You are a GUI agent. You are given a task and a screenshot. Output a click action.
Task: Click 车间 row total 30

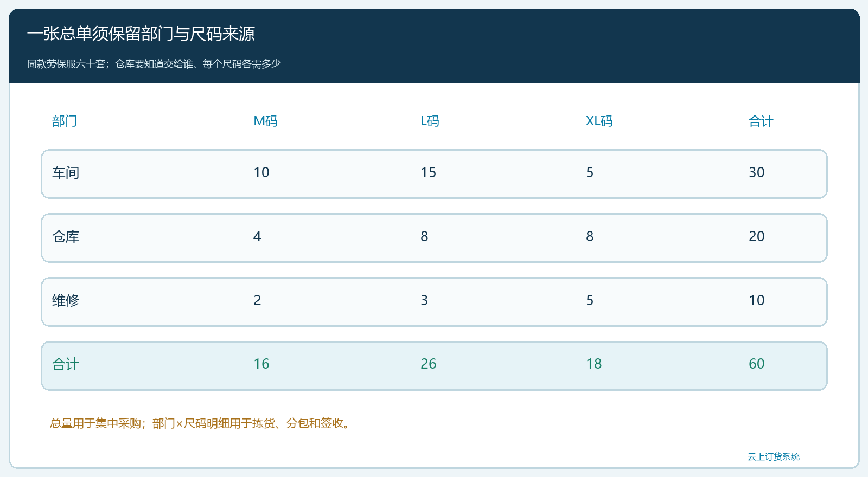pyautogui.click(x=756, y=172)
